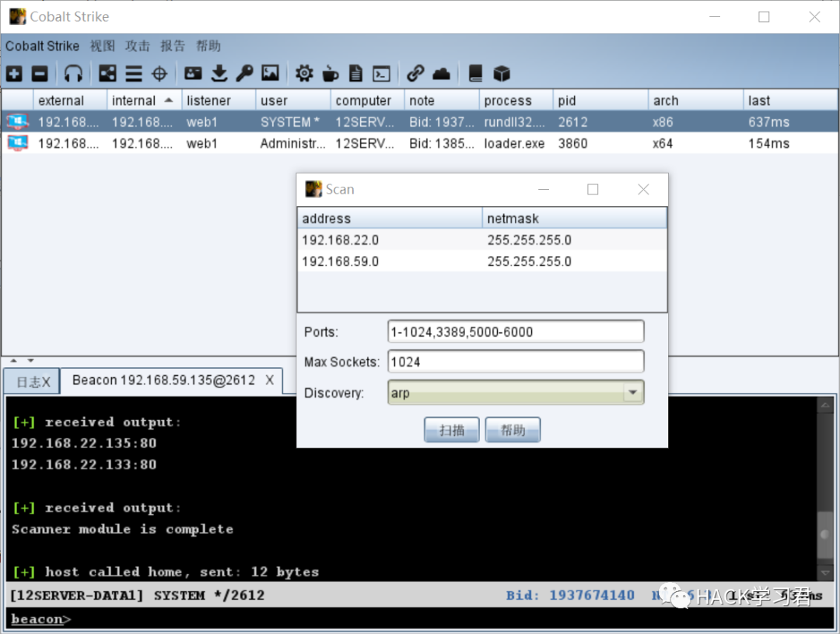This screenshot has height=634, width=840.
Task: Open the Cobalt Strike menu
Action: [x=42, y=46]
